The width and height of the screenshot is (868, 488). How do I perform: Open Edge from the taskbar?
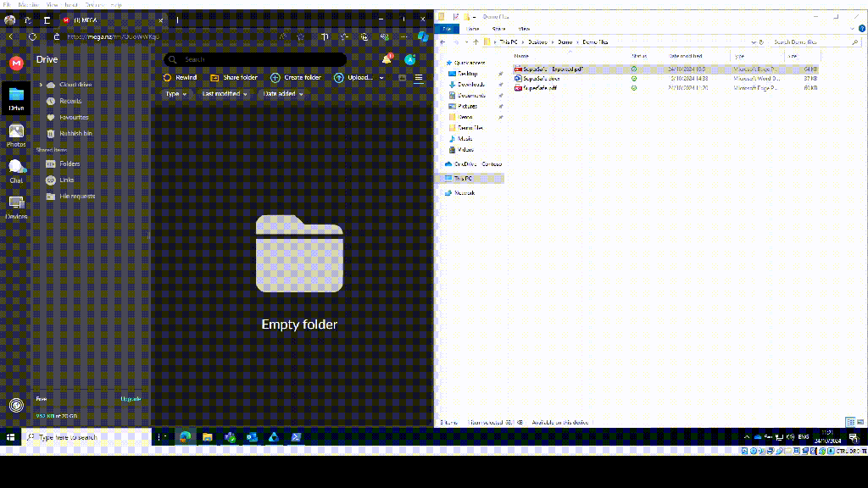click(185, 437)
